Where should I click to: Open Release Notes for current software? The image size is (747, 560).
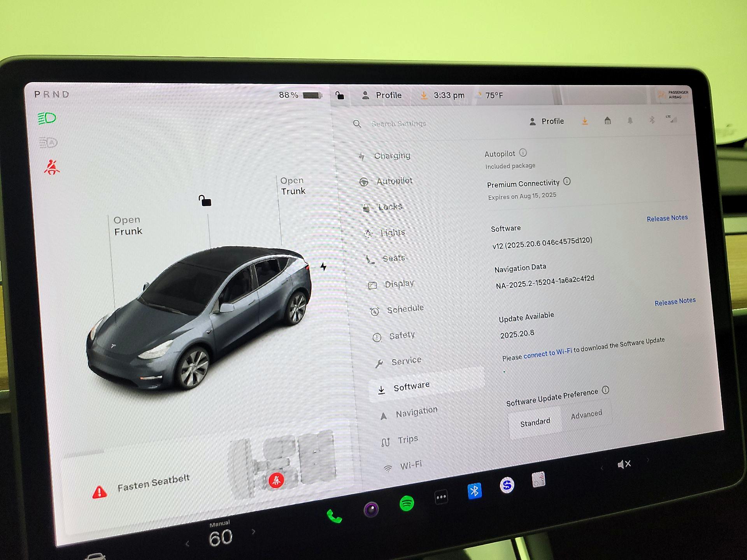point(667,218)
